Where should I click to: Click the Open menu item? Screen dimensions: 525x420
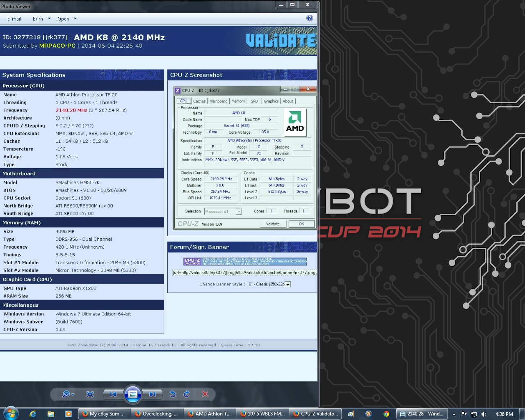tap(63, 19)
